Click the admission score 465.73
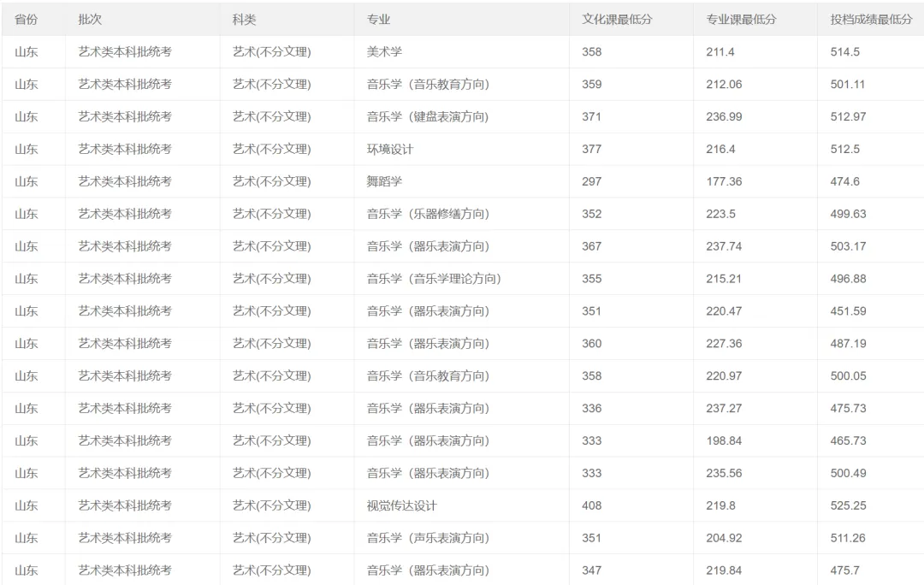924x585 pixels. pos(848,440)
